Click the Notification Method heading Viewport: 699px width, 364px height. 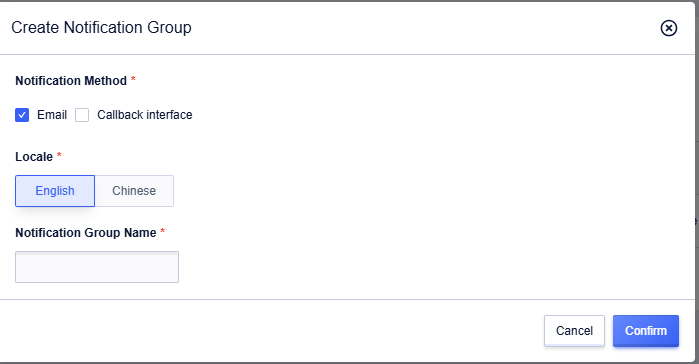(71, 81)
